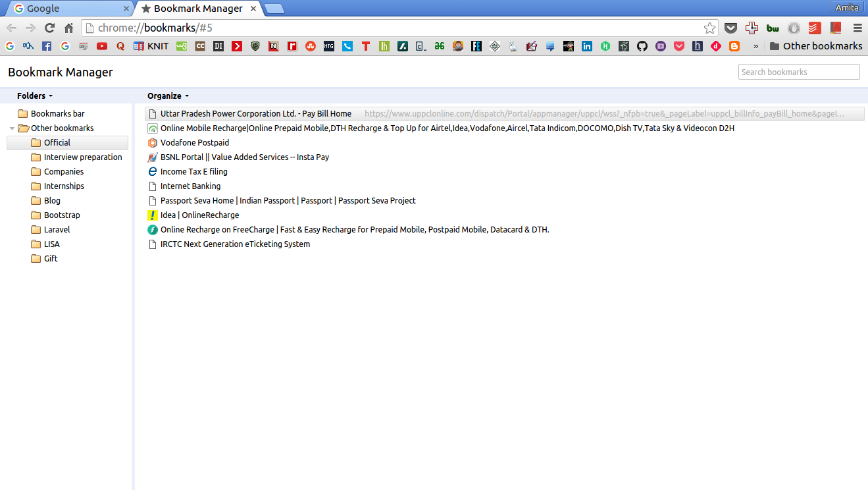Open the Folders dropdown menu

point(35,96)
